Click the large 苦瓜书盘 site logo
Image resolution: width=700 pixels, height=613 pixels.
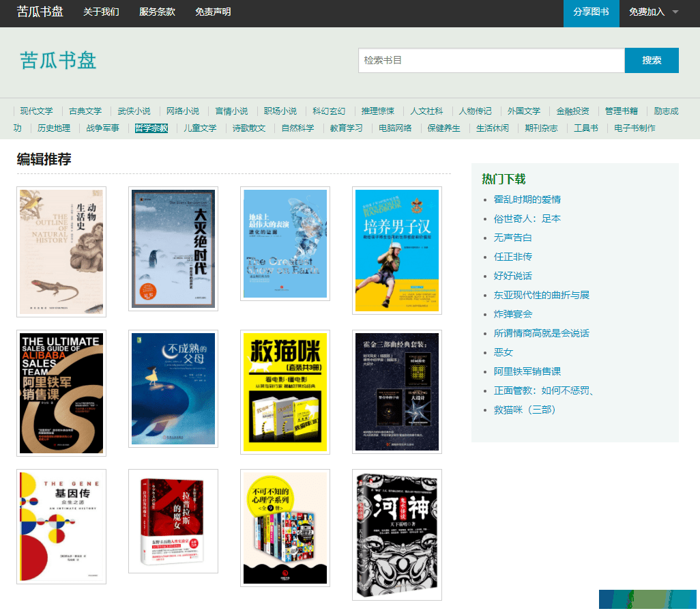(58, 60)
